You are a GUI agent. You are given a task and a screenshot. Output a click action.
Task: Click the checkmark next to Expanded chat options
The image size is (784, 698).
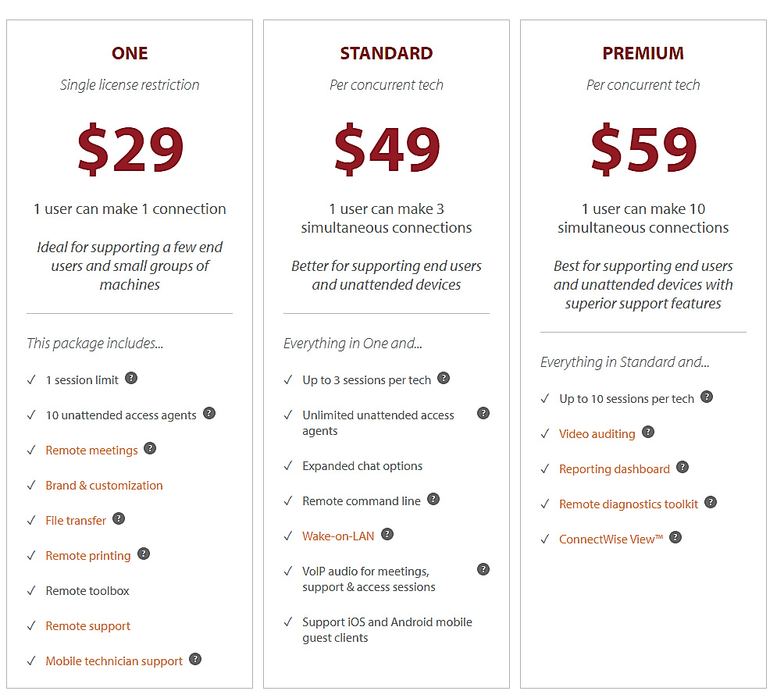tap(287, 465)
